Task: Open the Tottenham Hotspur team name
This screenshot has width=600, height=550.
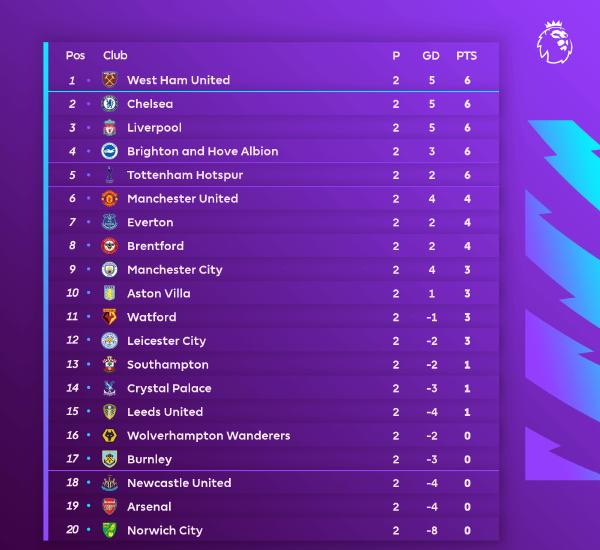Action: coord(185,175)
